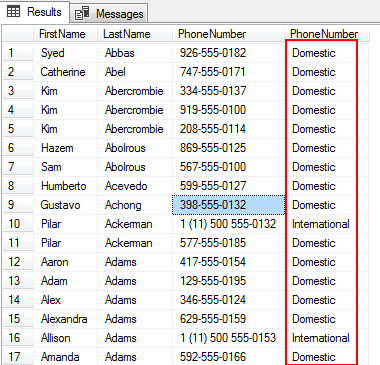Click the first name cell "Hazem"
Image resolution: width=380 pixels, height=365 pixels.
click(x=65, y=148)
